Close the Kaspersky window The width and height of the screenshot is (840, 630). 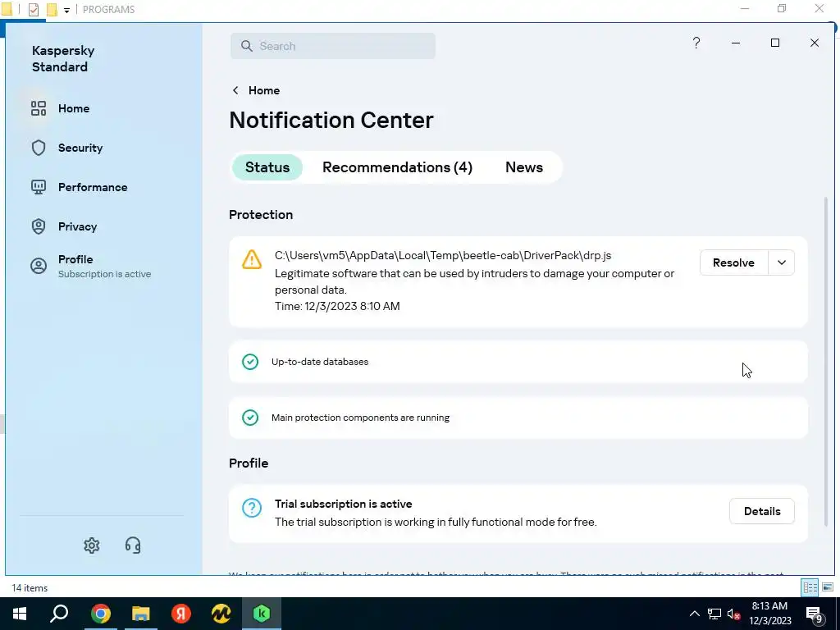(x=815, y=43)
